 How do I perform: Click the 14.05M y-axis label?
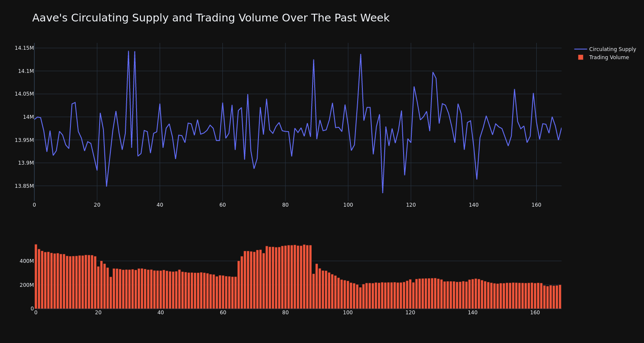tap(24, 94)
